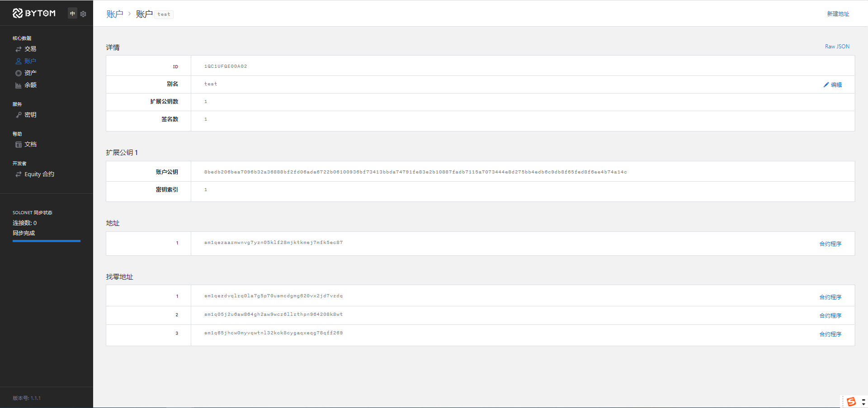Click the 版本号: 1.1.1 version text

click(27, 398)
